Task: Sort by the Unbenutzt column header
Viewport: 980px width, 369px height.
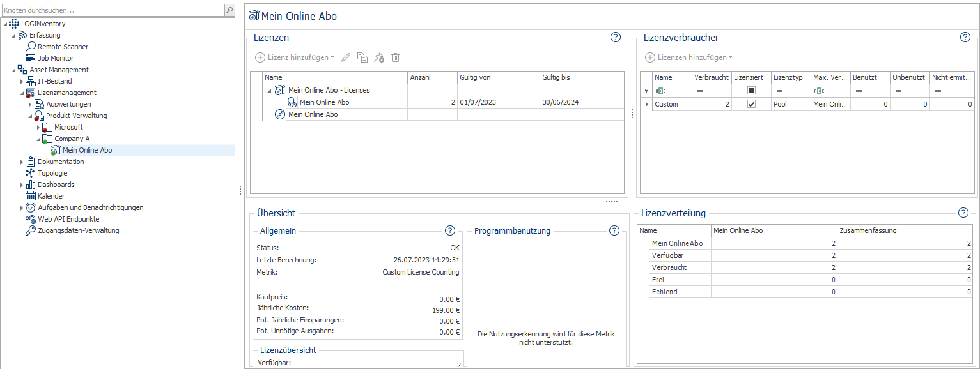Action: tap(910, 77)
